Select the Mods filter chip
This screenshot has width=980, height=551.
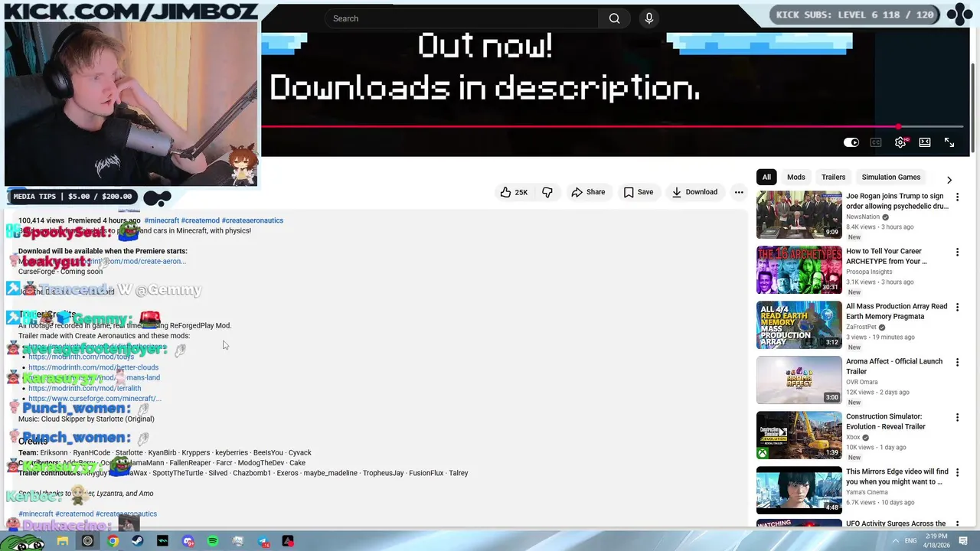pos(796,177)
